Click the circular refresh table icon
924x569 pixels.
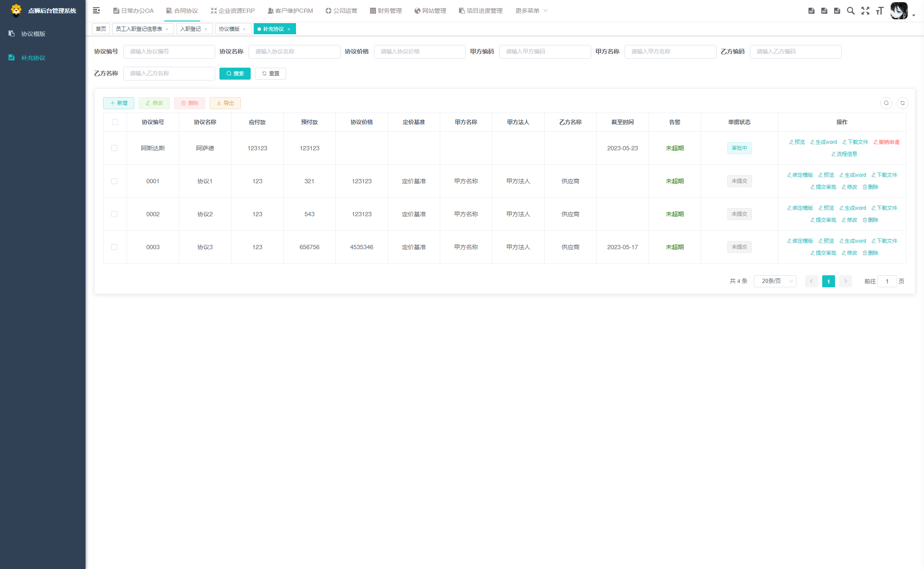coord(902,103)
